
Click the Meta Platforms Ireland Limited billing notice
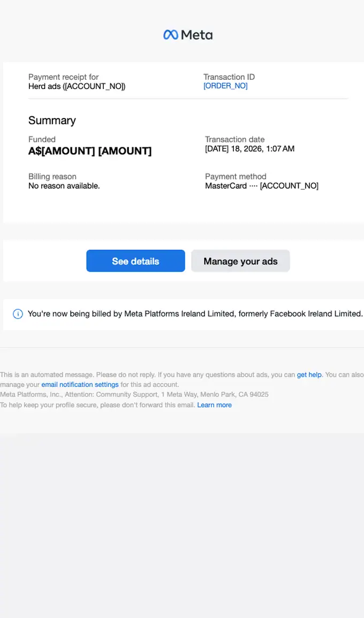pos(195,314)
